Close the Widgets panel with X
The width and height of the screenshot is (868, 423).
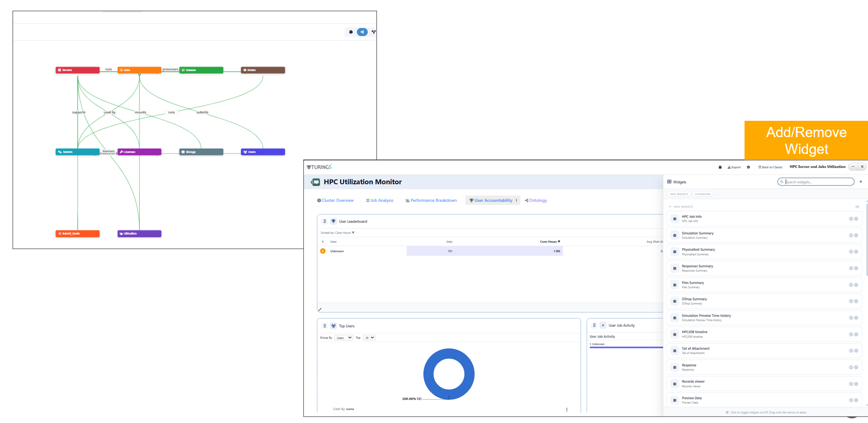tap(861, 182)
